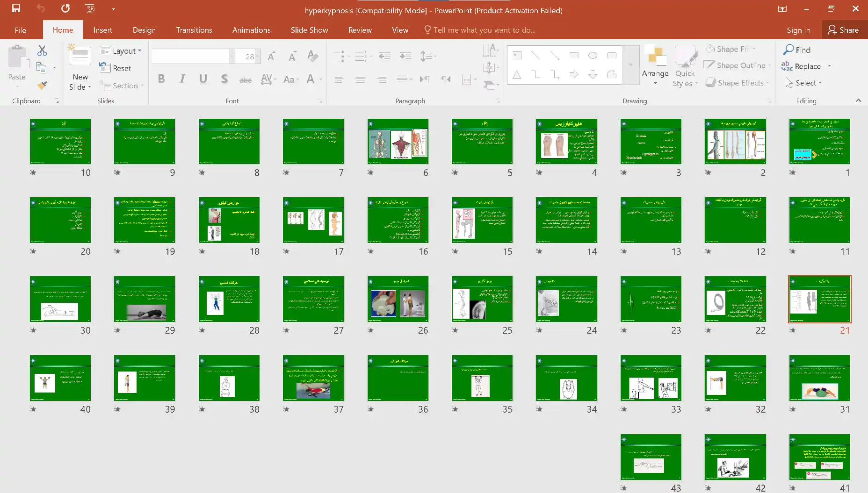Image resolution: width=868 pixels, height=493 pixels.
Task: Click the Save icon in title bar
Action: (x=16, y=8)
